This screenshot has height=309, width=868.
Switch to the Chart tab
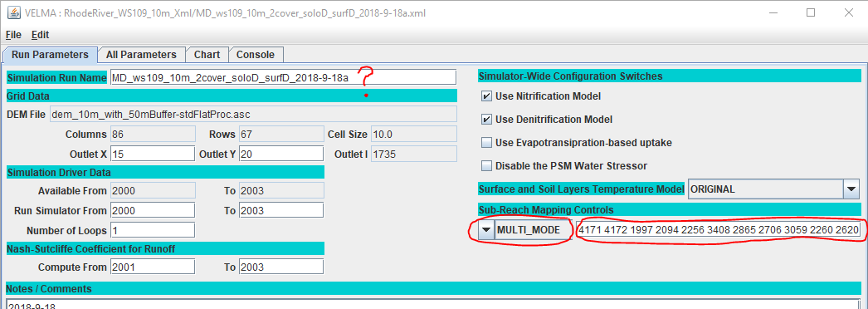pyautogui.click(x=207, y=55)
